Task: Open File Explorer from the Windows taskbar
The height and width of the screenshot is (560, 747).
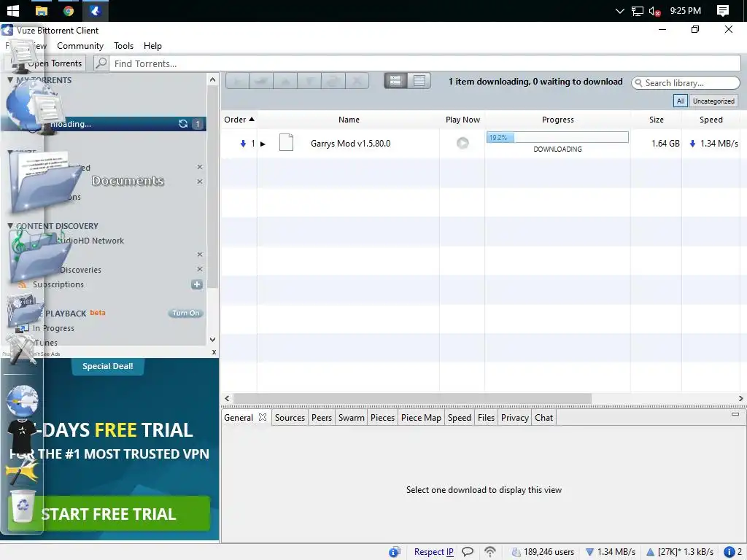Action: [42, 11]
